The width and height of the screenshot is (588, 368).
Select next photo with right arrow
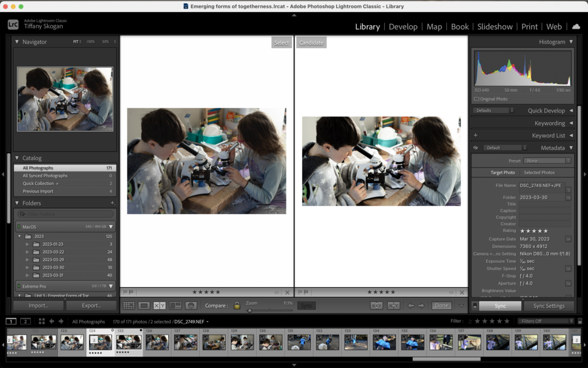tap(421, 306)
